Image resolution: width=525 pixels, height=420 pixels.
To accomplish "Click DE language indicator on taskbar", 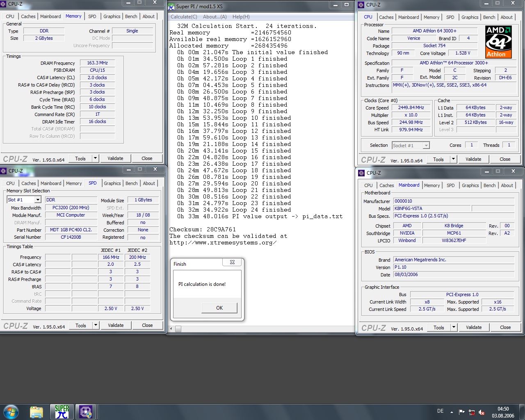I will pyautogui.click(x=440, y=411).
